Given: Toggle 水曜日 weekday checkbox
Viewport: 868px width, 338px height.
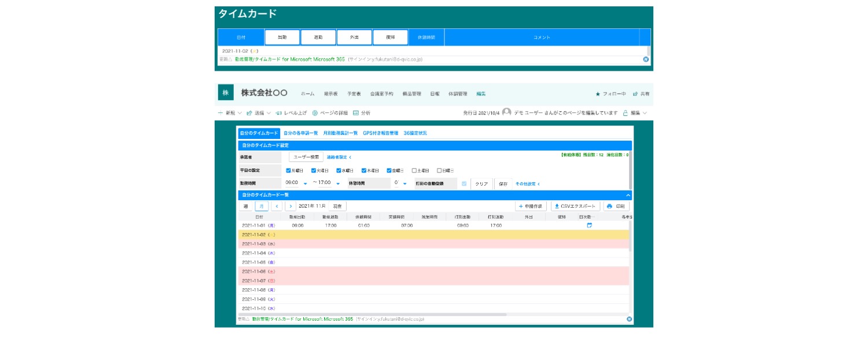Looking at the screenshot, I should pos(339,171).
